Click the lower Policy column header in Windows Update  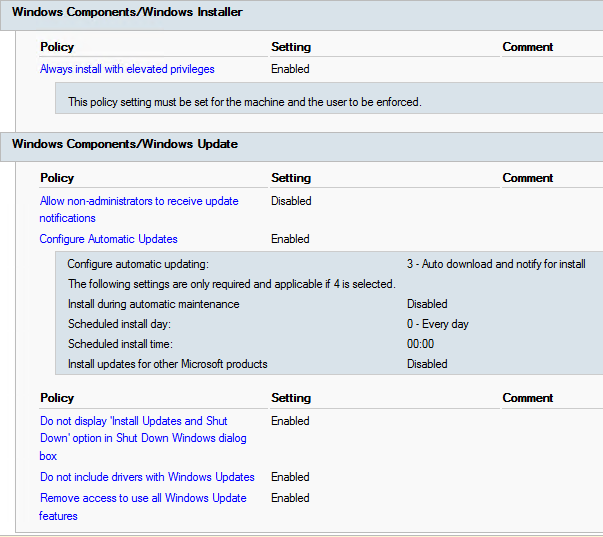click(57, 398)
